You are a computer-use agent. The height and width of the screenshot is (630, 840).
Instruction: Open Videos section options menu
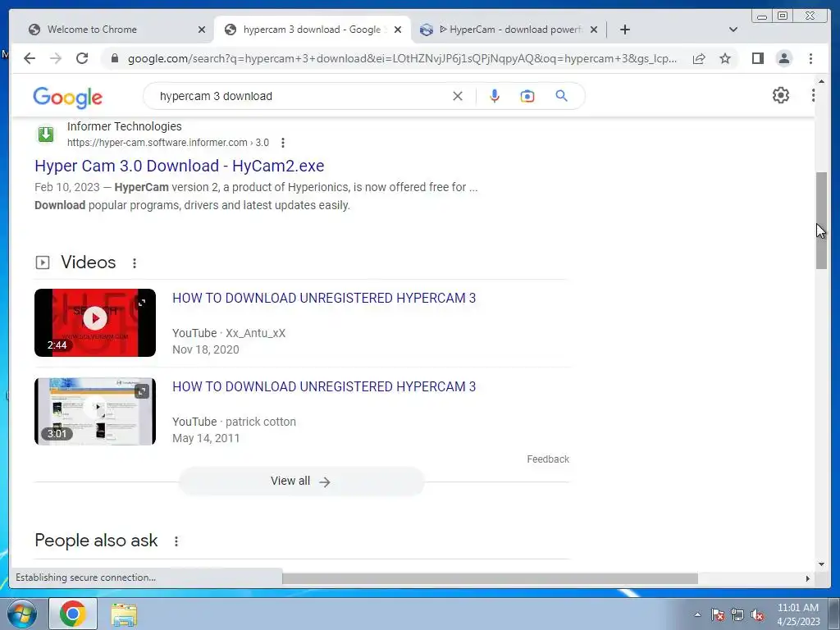coord(135,263)
